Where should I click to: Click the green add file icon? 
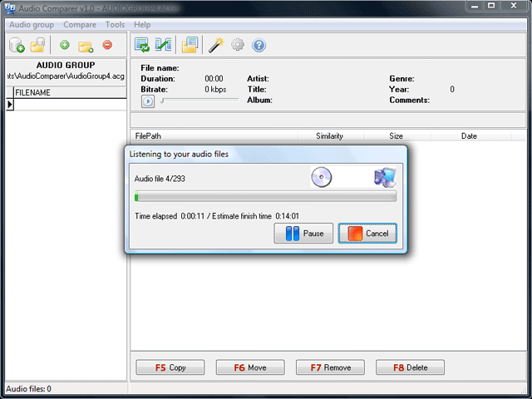pyautogui.click(x=65, y=44)
